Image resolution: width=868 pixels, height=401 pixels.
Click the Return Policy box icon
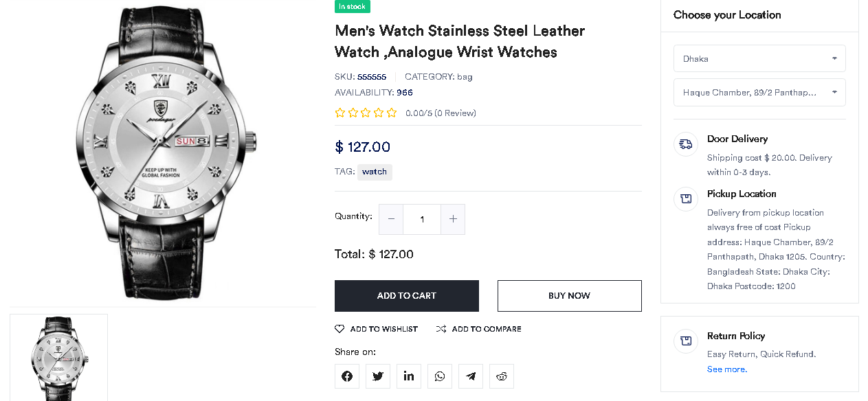pyautogui.click(x=686, y=341)
